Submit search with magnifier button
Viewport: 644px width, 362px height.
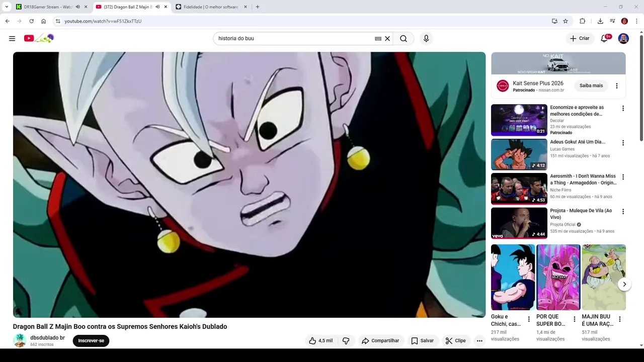click(404, 39)
